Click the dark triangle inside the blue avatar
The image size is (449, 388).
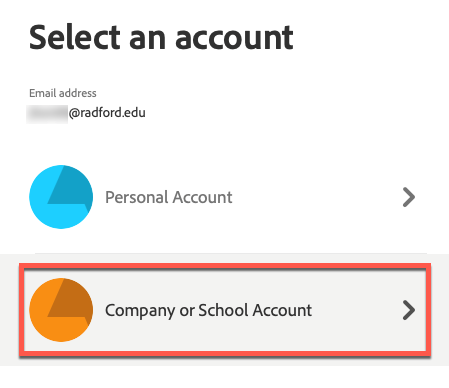pyautogui.click(x=69, y=188)
